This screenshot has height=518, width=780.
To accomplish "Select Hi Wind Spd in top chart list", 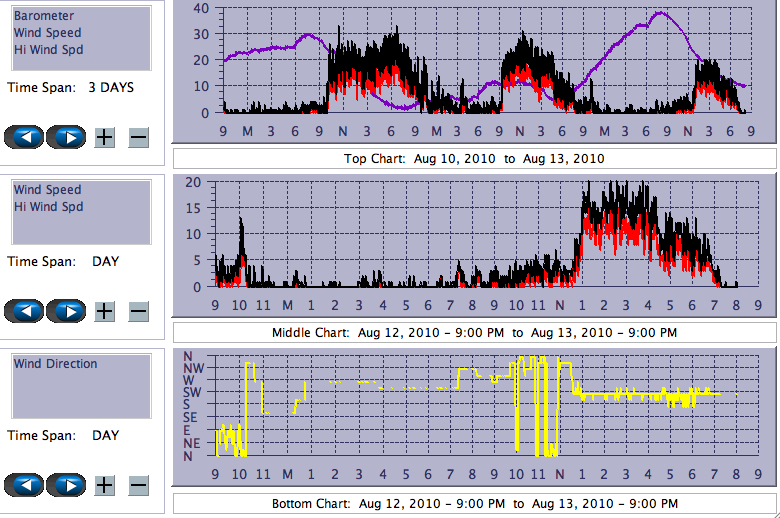I will tap(48, 50).
